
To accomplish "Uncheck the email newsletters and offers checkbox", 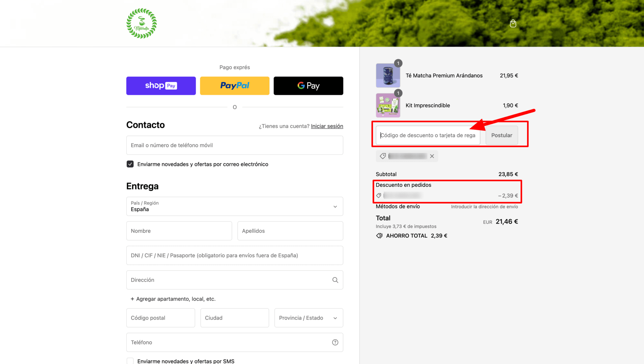I will click(130, 164).
